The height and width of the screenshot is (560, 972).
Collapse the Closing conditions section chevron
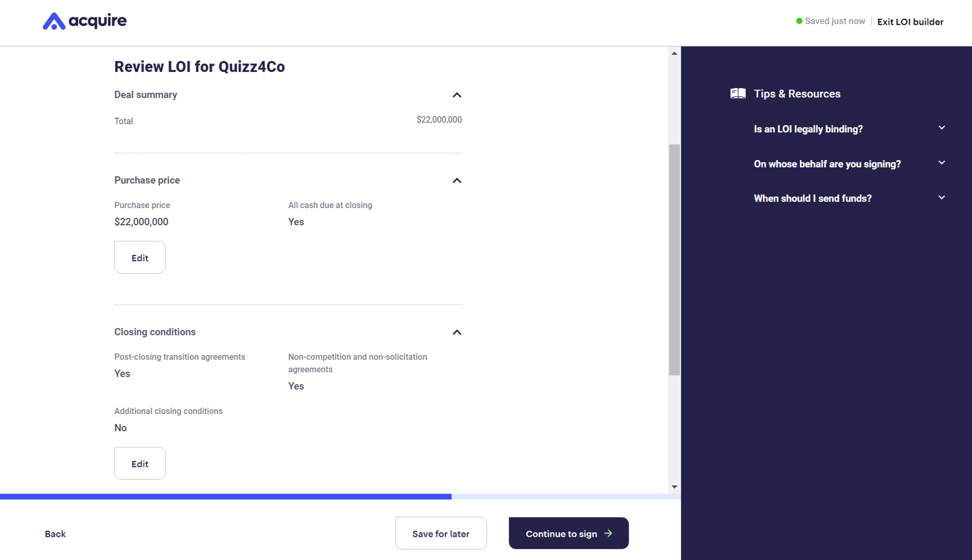point(457,332)
